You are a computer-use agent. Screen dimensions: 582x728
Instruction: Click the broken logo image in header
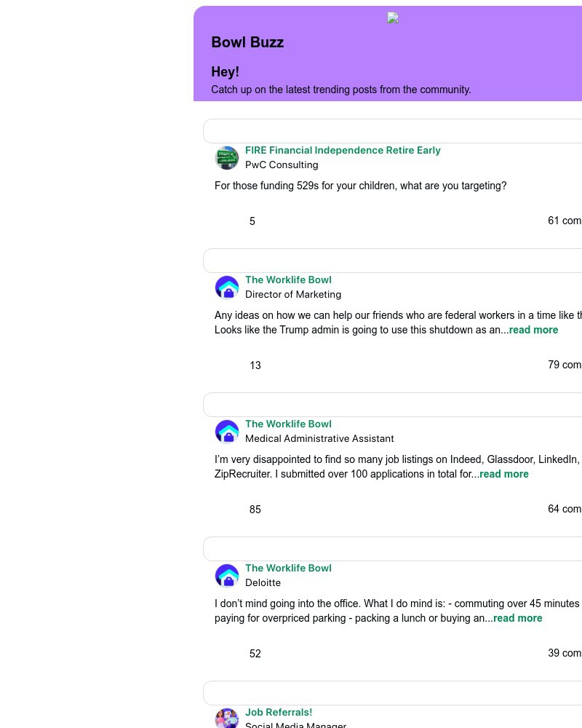pos(393,18)
